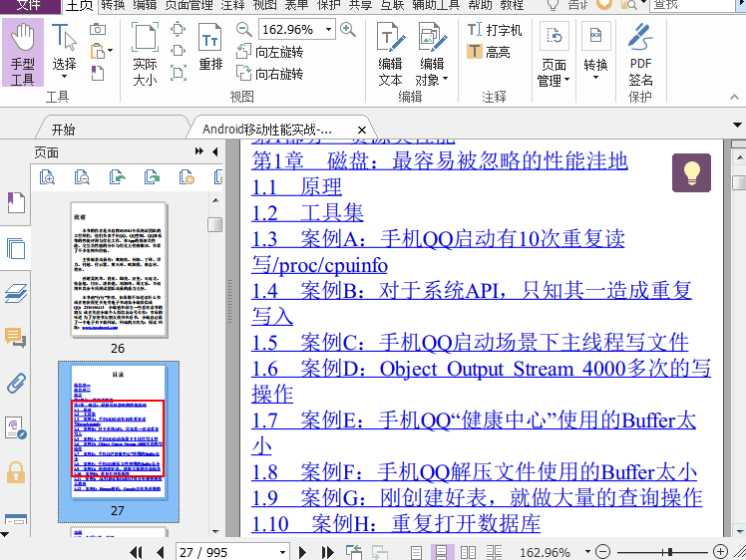This screenshot has width=746, height=560.
Task: Open the Attachments paperclip panel
Action: pos(16,383)
